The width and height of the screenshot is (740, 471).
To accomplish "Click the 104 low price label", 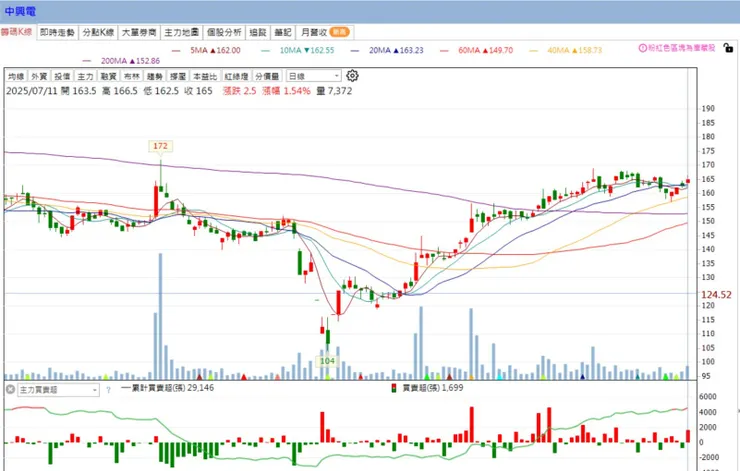I will tap(328, 361).
